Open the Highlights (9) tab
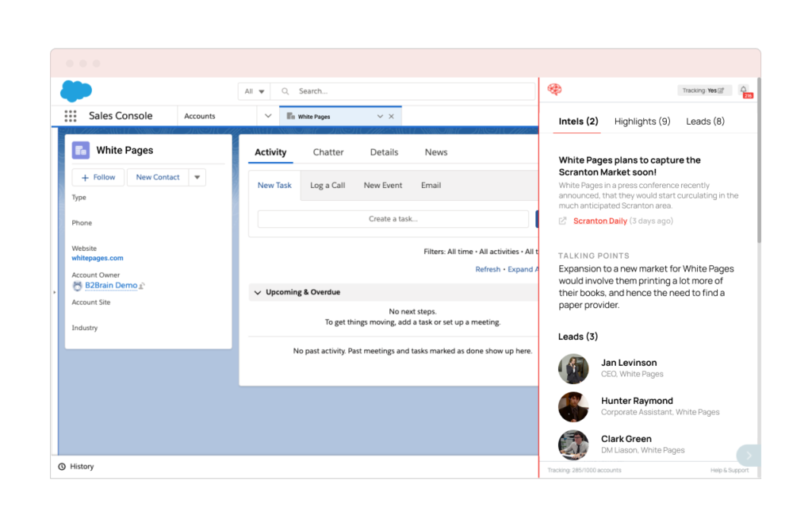 (642, 121)
